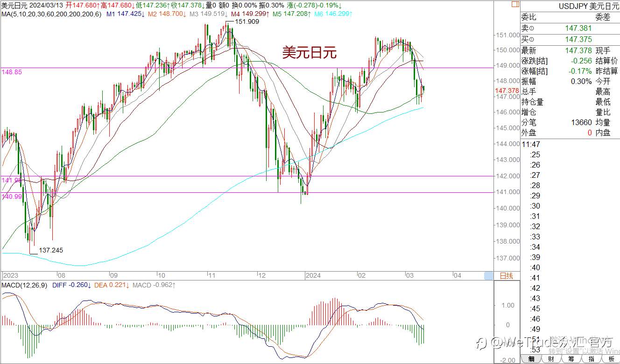620x364 pixels.
Task: Click the 持仓量 label
Action: (532, 102)
